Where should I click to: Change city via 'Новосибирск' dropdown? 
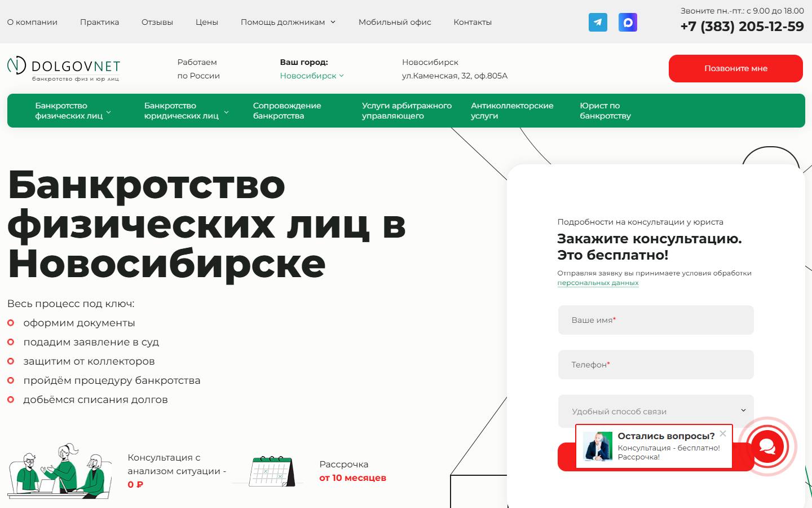tap(312, 76)
